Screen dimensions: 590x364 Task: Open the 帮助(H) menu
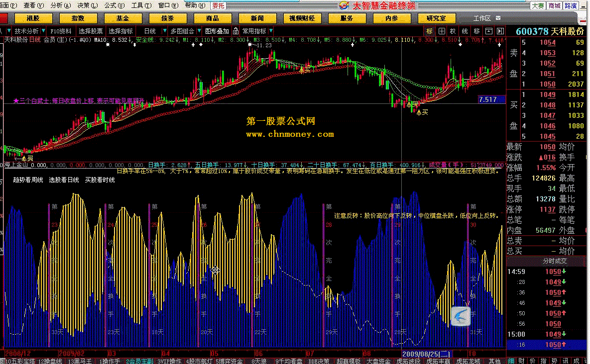point(195,5)
